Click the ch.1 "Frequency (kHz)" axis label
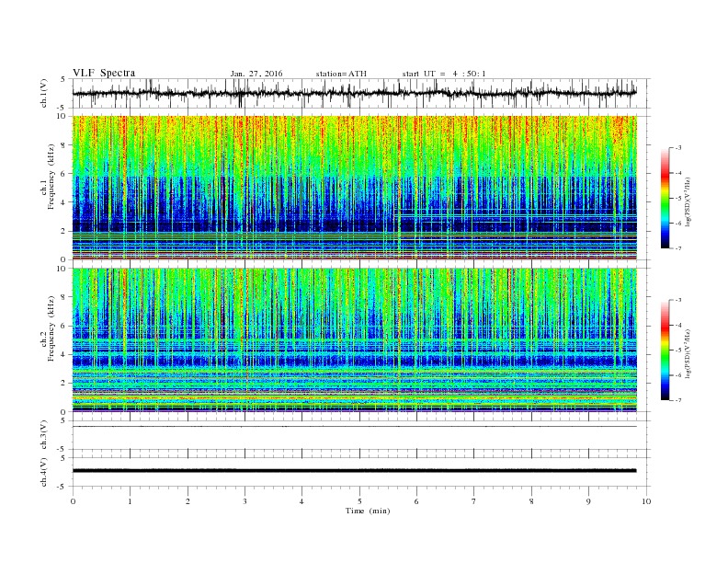728x563 pixels. (51, 177)
